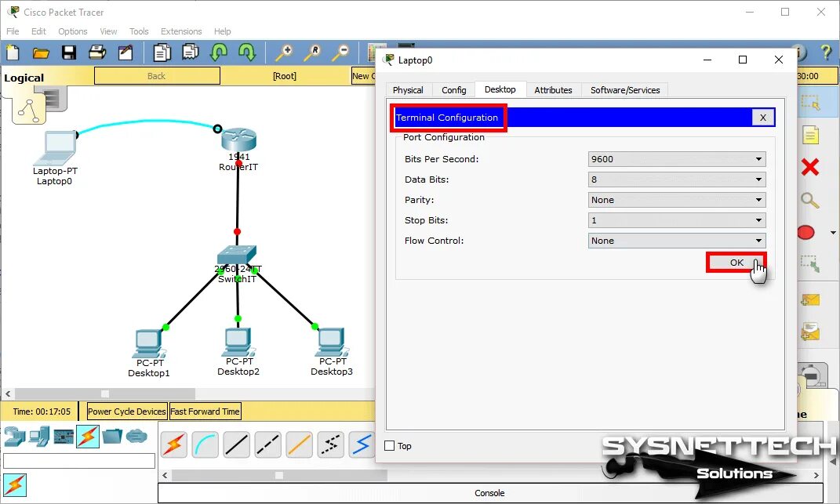This screenshot has height=504, width=840.
Task: Choose the automatic connection lightning cable
Action: tap(173, 444)
